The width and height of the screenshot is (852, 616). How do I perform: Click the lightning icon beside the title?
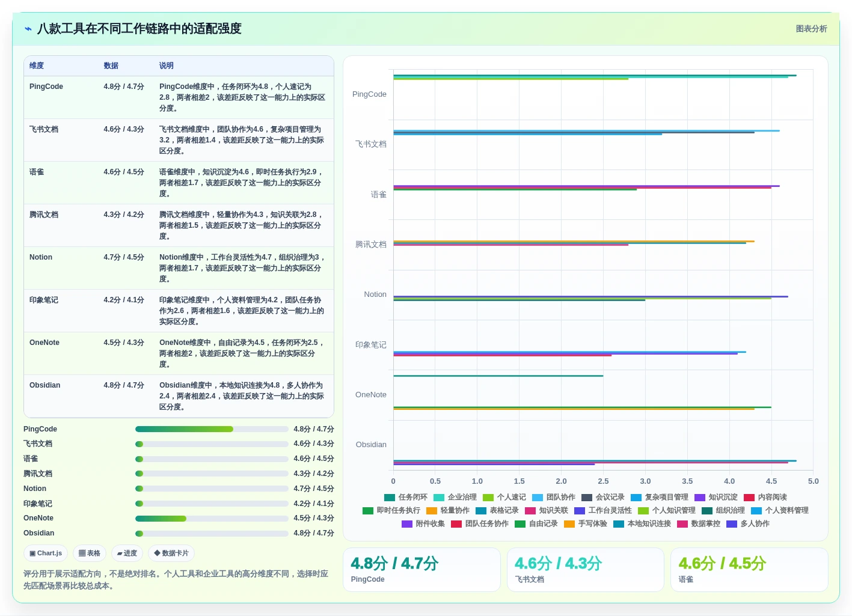tap(28, 29)
